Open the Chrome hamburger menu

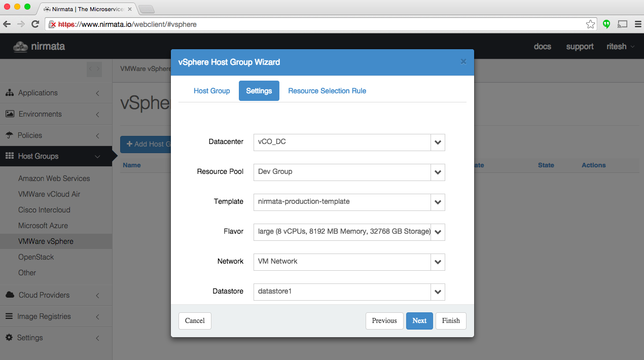pyautogui.click(x=637, y=24)
